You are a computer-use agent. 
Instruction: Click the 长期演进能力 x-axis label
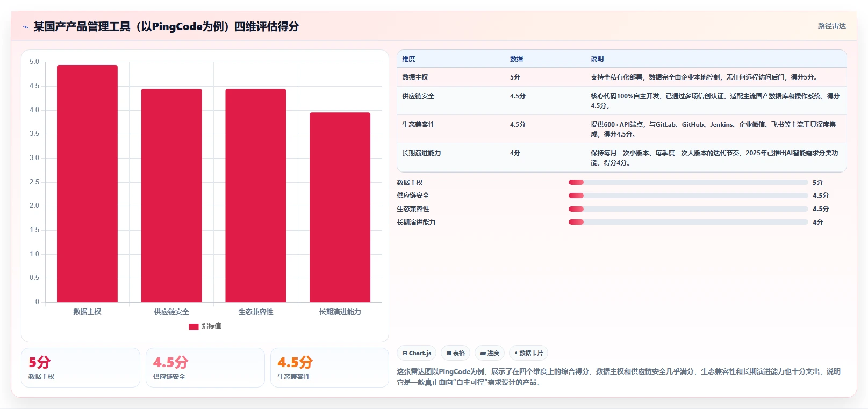[340, 312]
